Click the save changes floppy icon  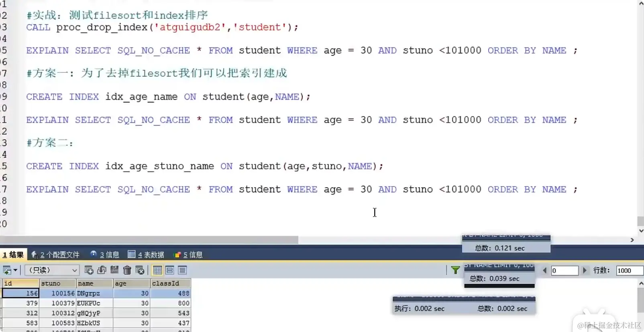tap(114, 270)
